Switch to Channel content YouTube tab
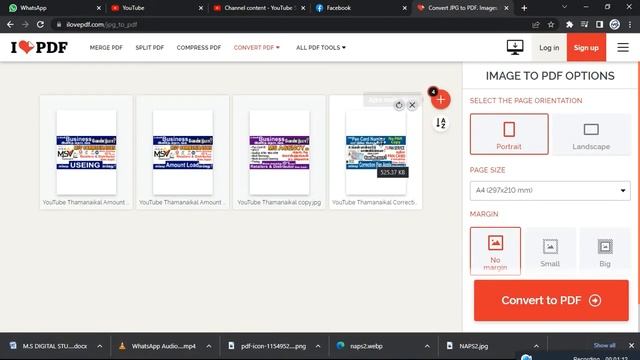 coord(258,8)
